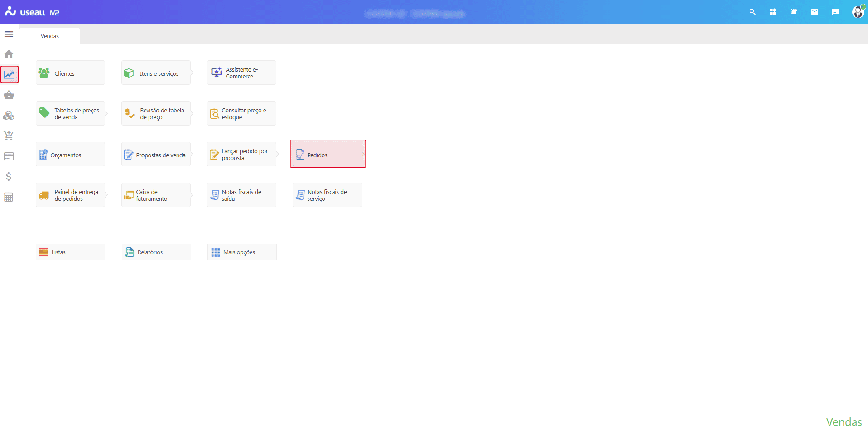Click the Useall M2 logo
868x431 pixels.
point(32,12)
